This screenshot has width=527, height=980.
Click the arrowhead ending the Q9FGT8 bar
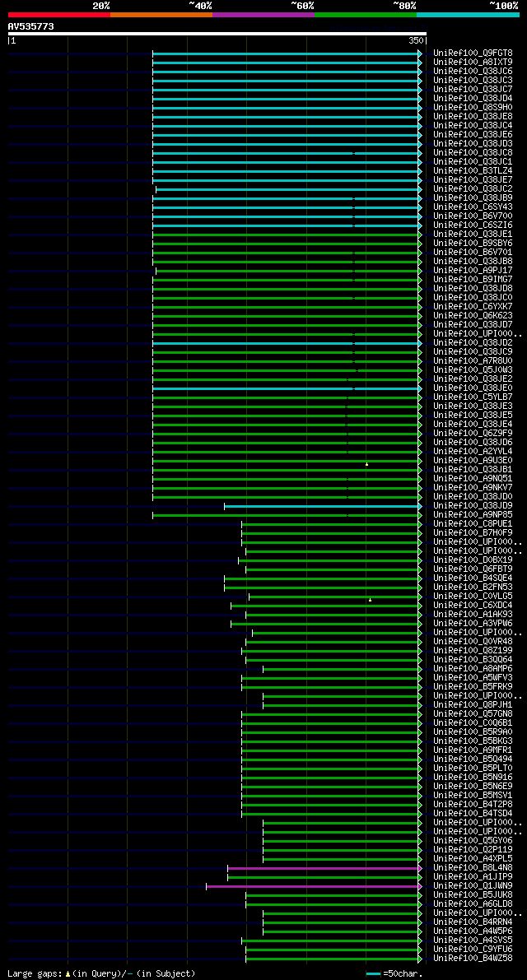[420, 53]
